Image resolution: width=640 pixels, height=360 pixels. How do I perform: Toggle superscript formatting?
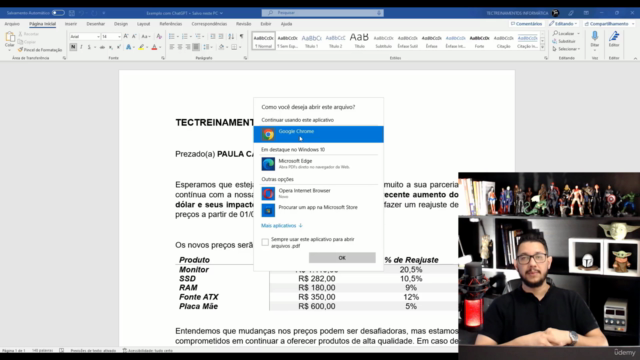[x=118, y=47]
